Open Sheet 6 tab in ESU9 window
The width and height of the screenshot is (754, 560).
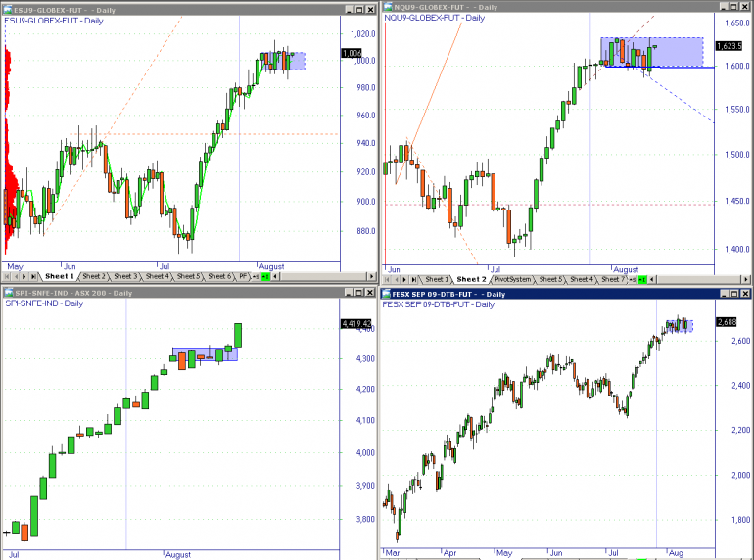coord(219,276)
